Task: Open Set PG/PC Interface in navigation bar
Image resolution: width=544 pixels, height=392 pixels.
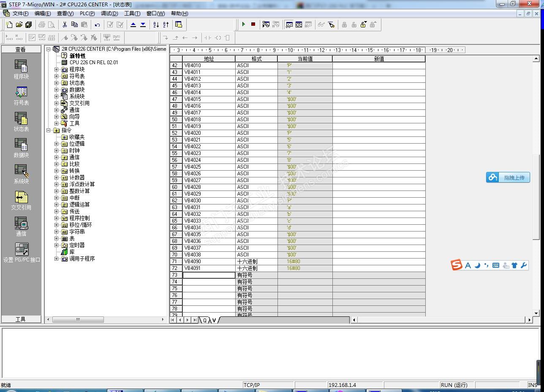Action: pos(22,253)
